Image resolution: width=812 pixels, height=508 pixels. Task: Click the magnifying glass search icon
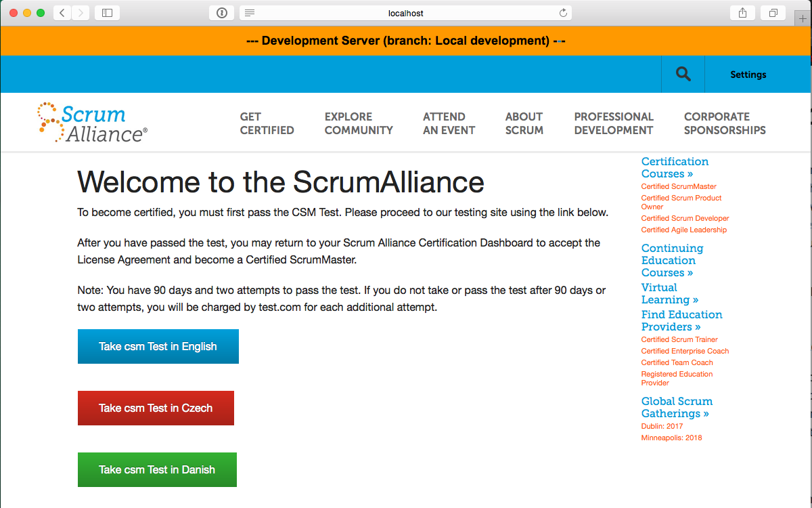[x=683, y=74]
